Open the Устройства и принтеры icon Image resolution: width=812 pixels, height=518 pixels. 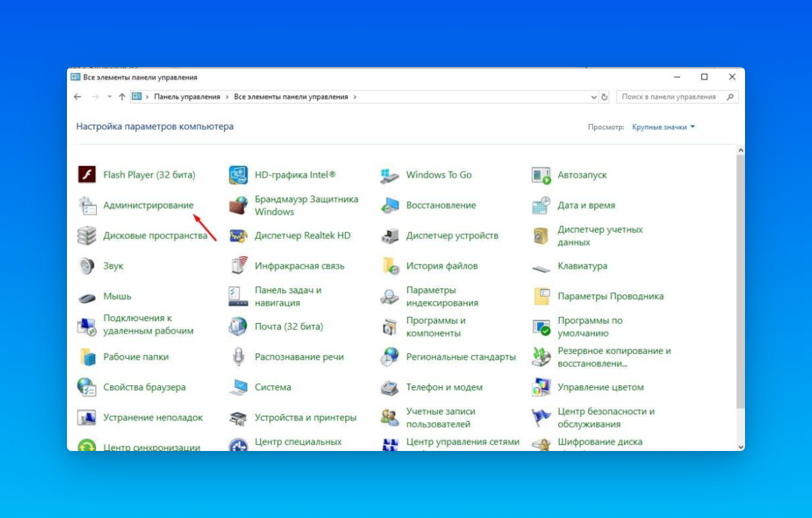[238, 418]
